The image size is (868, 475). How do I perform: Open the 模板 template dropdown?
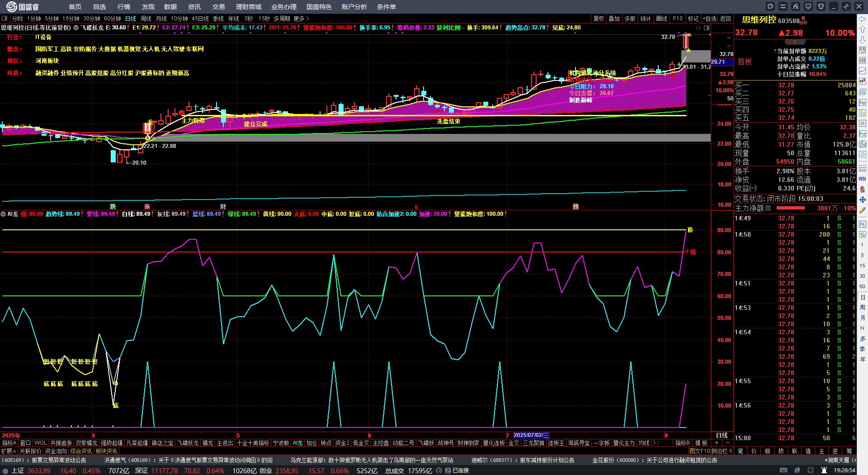tap(701, 443)
